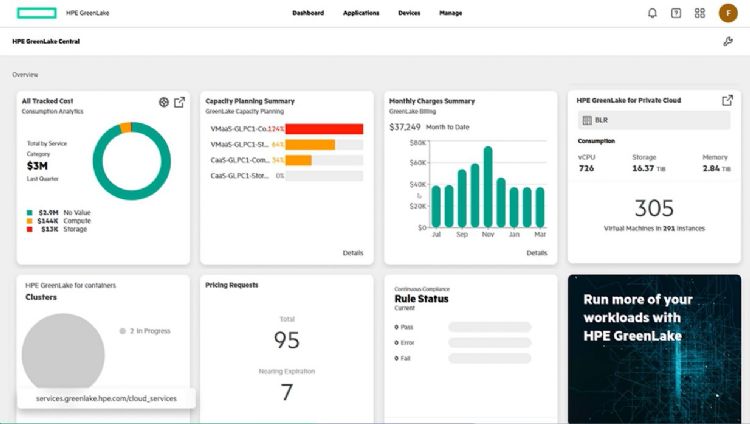This screenshot has height=424, width=750.
Task: Click the "95" total pricing requests value
Action: click(x=287, y=340)
